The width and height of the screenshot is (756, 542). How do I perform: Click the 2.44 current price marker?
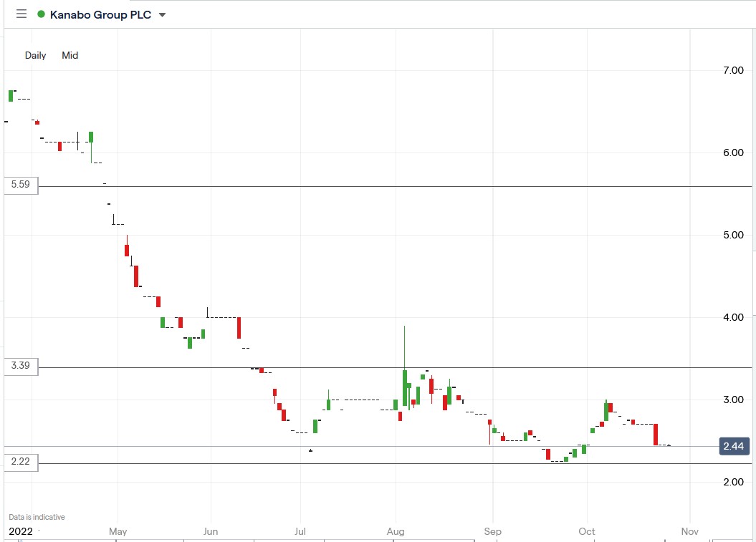coord(734,446)
